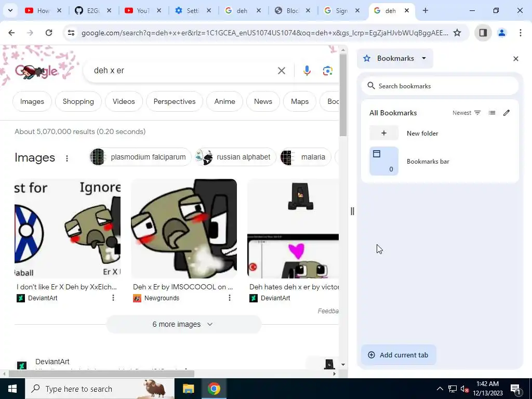Open the Chrome profile icon
Screen dimensions: 532x399
click(x=502, y=33)
